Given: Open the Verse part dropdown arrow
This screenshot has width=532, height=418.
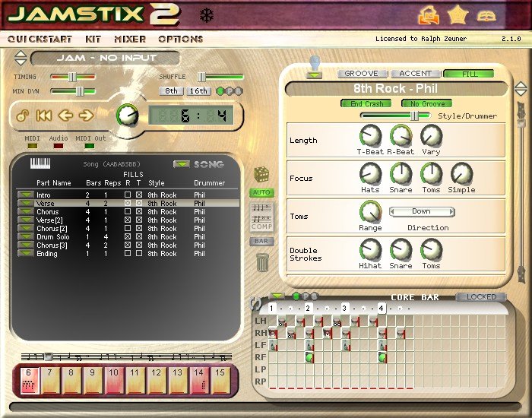Looking at the screenshot, I should (x=25, y=203).
